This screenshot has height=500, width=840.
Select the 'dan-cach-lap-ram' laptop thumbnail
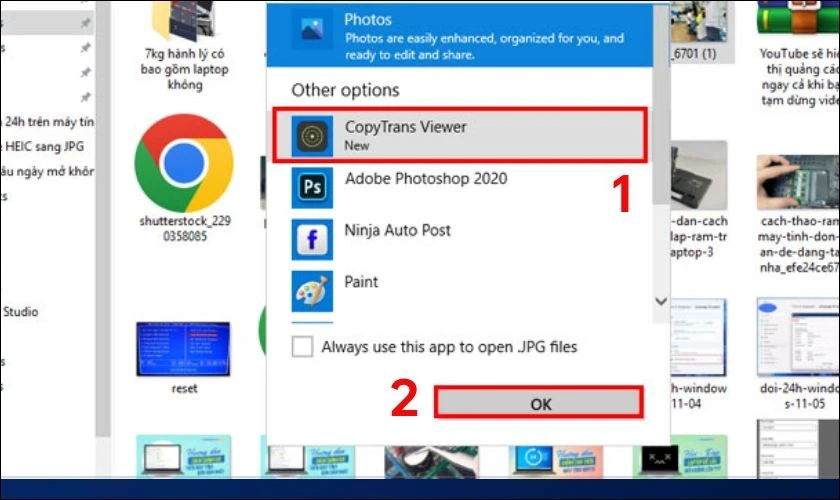(699, 175)
